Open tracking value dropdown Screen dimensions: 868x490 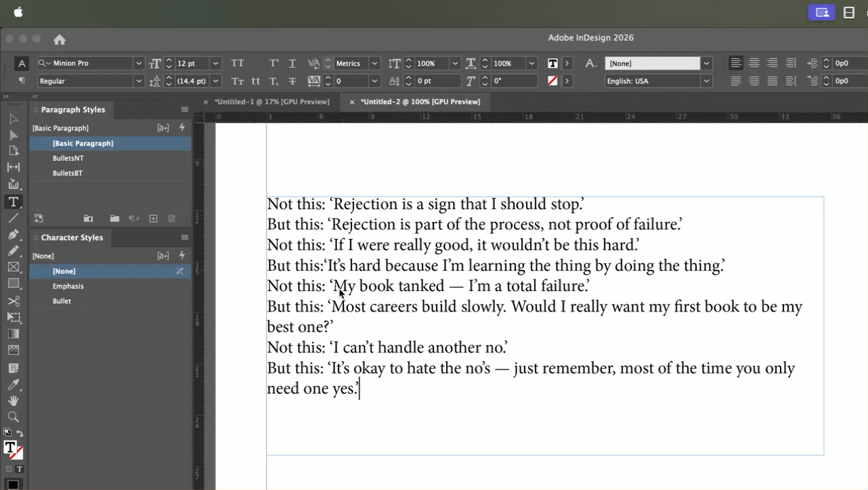click(x=374, y=81)
